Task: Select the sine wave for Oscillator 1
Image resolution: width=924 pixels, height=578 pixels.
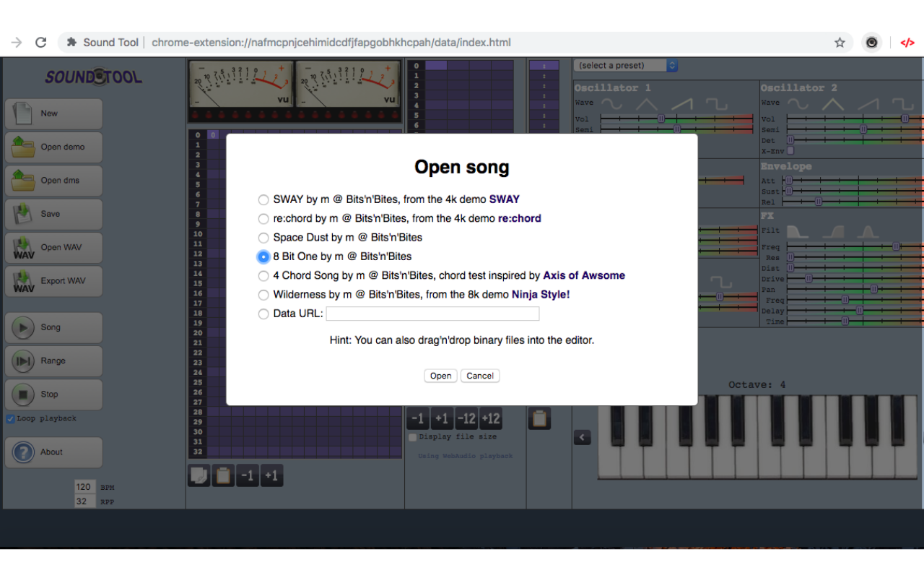Action: pos(612,105)
